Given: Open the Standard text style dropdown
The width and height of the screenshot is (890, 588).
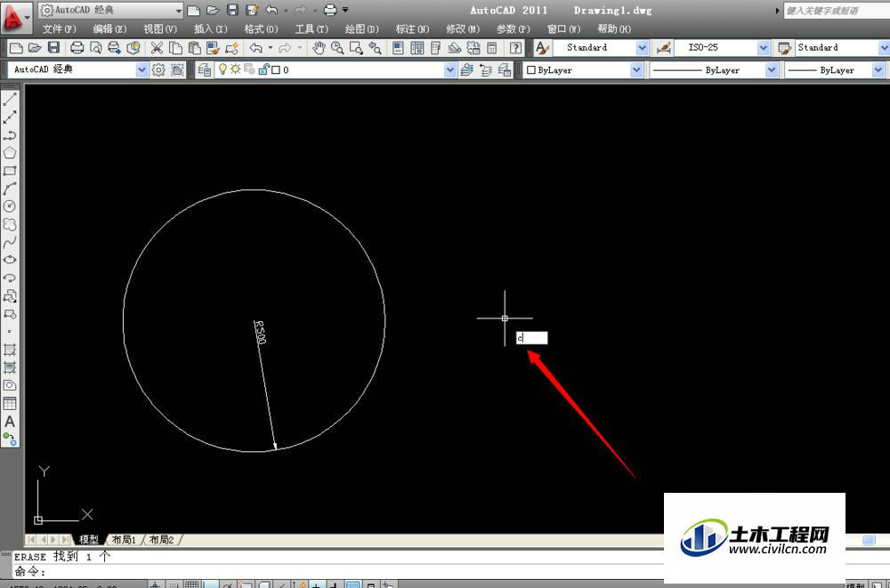Looking at the screenshot, I should point(642,48).
